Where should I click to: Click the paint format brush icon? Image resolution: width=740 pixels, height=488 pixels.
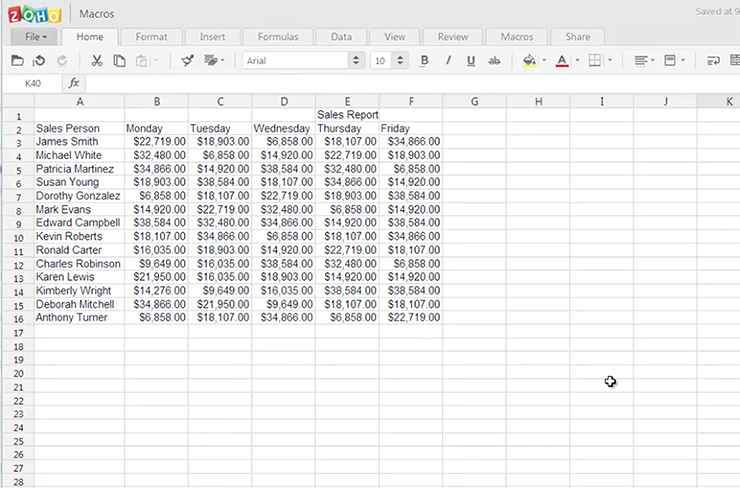187,61
